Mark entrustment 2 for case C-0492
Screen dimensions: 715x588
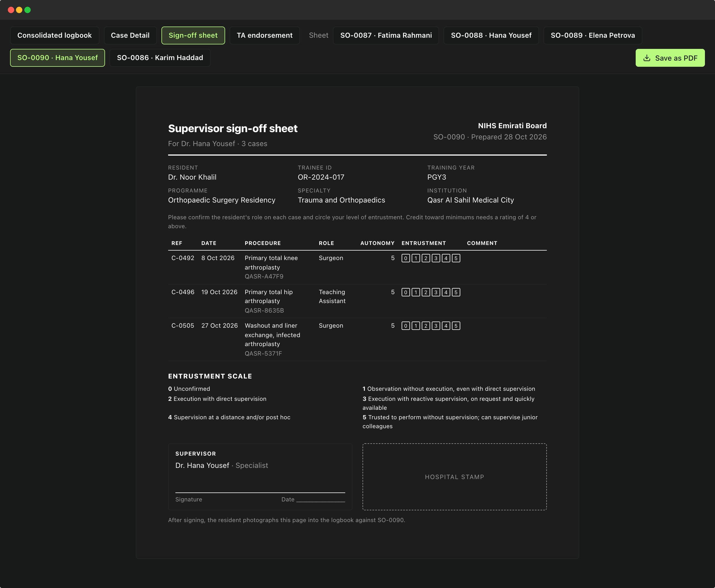click(x=426, y=258)
